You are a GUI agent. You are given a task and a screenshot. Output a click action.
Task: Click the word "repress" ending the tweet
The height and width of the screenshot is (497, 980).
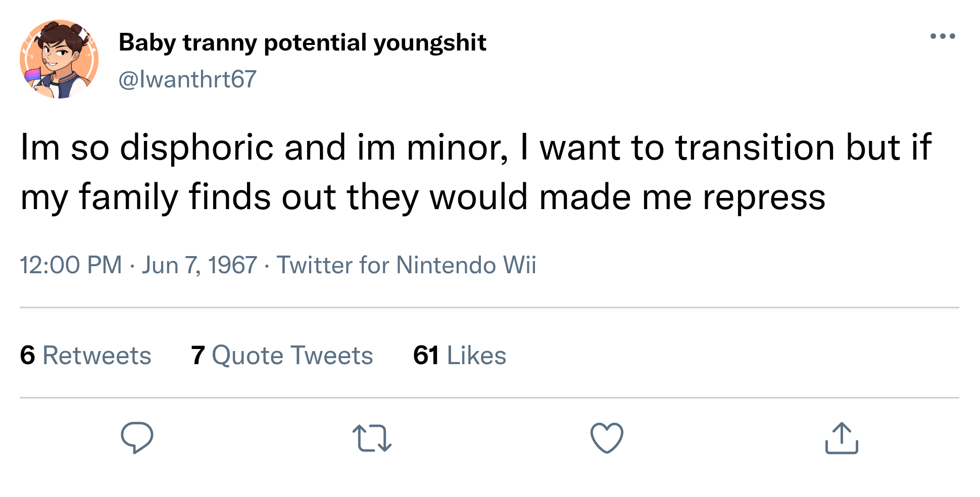pyautogui.click(x=764, y=198)
